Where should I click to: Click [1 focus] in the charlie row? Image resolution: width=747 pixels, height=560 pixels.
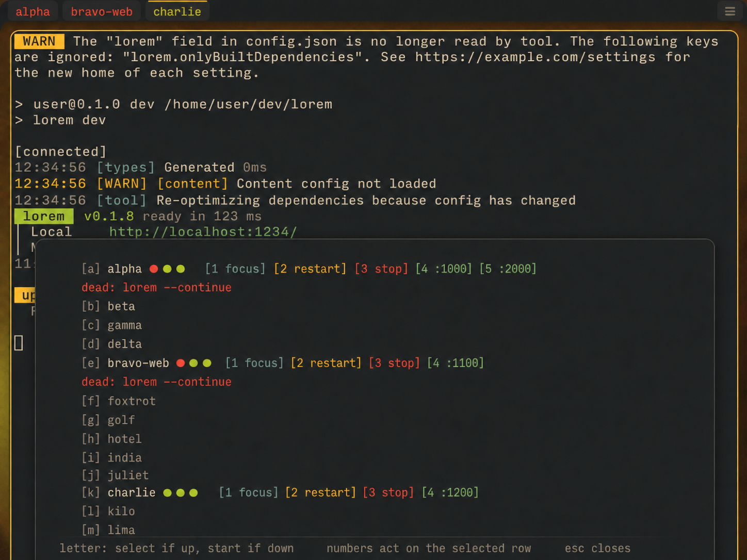point(249,492)
